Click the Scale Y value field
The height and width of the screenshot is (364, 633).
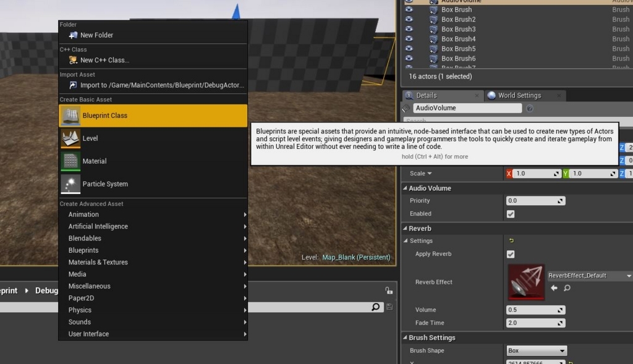[593, 174]
